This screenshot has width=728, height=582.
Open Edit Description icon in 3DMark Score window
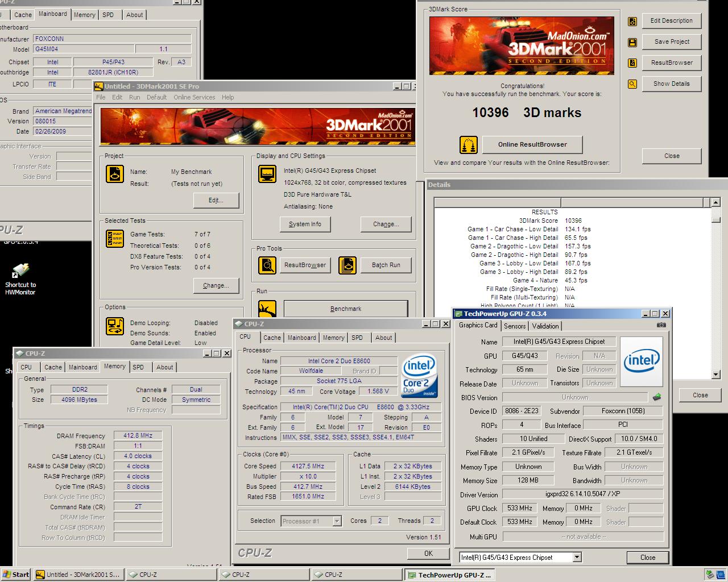click(632, 22)
